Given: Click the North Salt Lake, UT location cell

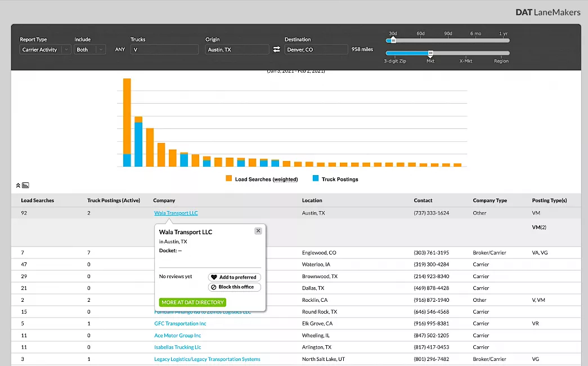Looking at the screenshot, I should tap(323, 359).
